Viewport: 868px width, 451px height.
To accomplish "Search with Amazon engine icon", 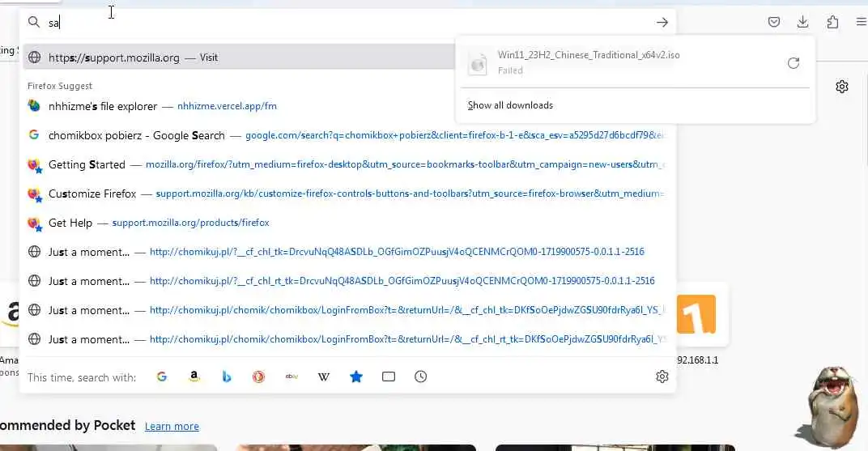I will 194,377.
